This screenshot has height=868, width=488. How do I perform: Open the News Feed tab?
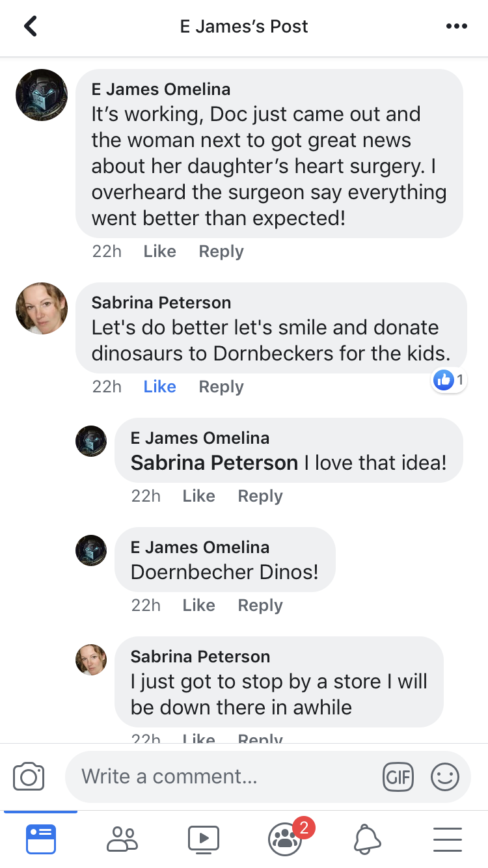[41, 839]
